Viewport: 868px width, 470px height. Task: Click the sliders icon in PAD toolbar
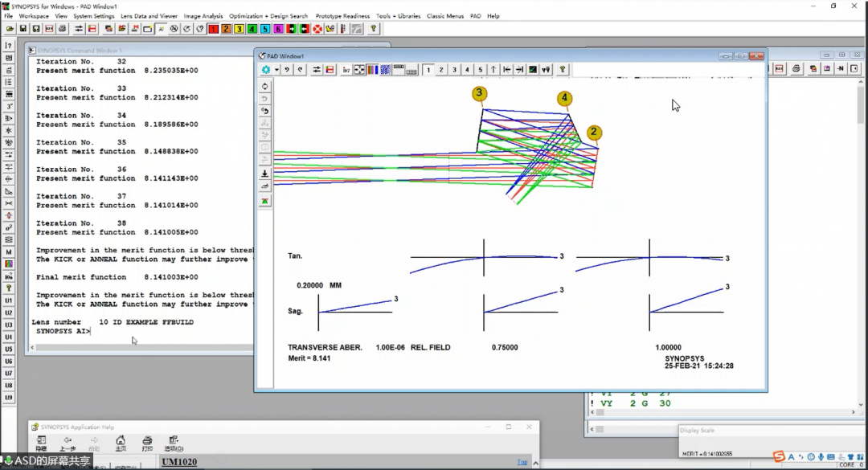[317, 70]
